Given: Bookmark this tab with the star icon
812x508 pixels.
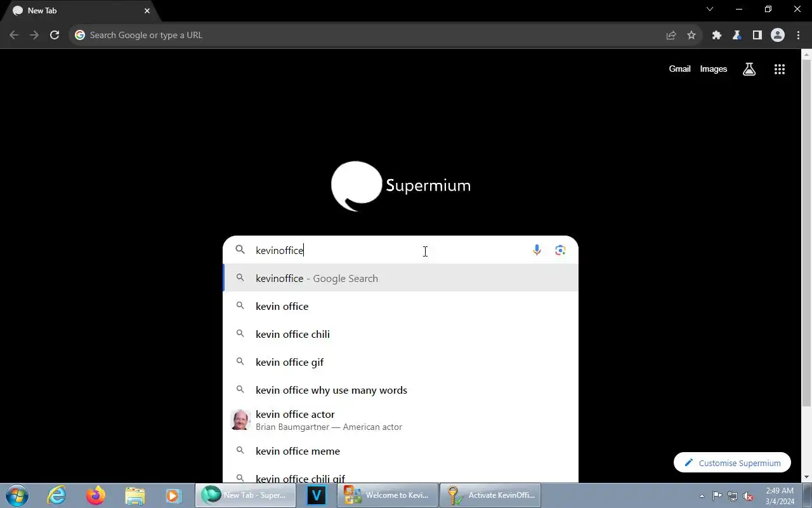Looking at the screenshot, I should tap(691, 35).
